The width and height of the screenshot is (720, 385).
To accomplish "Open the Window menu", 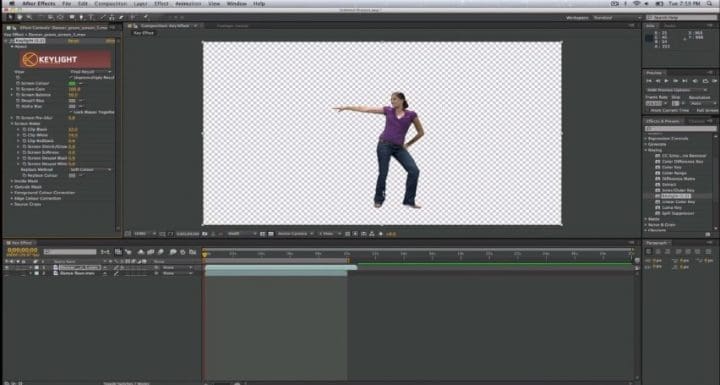I will [x=237, y=4].
